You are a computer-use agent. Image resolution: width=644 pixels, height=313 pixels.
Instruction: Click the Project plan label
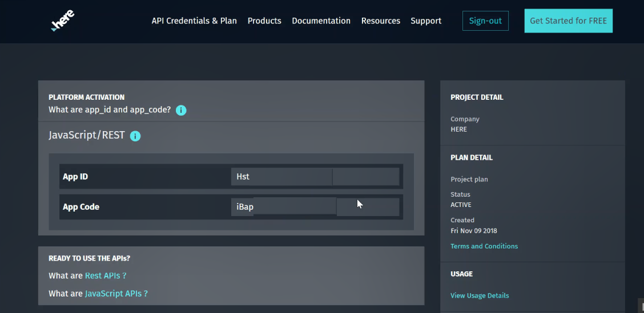(x=469, y=179)
